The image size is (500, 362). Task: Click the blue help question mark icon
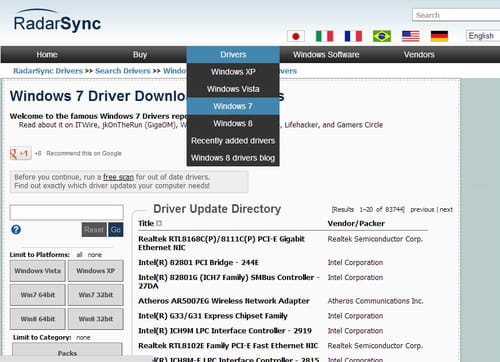(16, 229)
